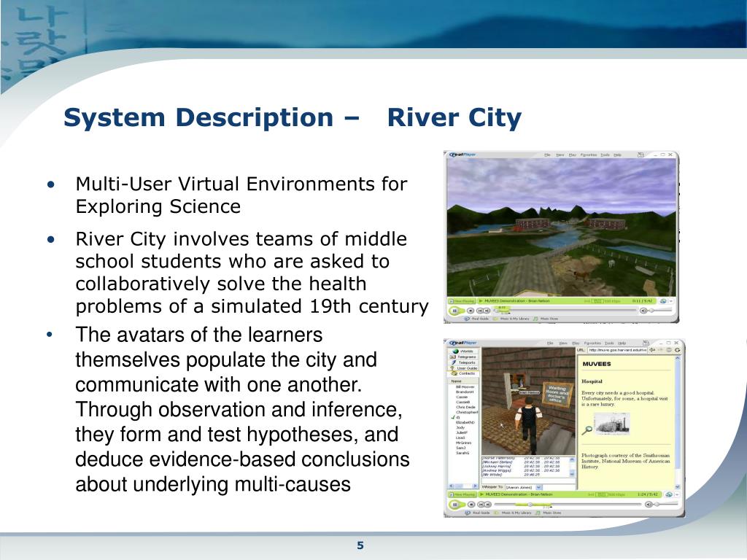
Task: Select contact Bill Hoover
Action: coord(465,386)
